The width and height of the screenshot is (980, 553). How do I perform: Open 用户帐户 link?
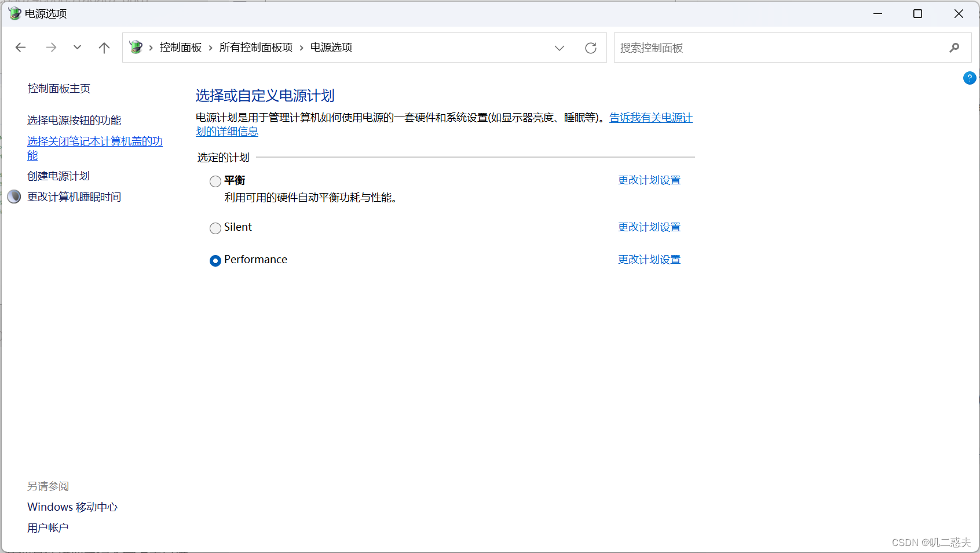click(x=48, y=527)
